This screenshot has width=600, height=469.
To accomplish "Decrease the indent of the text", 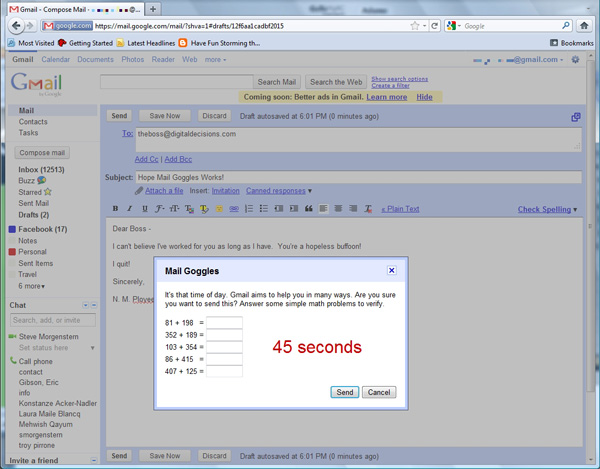I will pyautogui.click(x=279, y=208).
